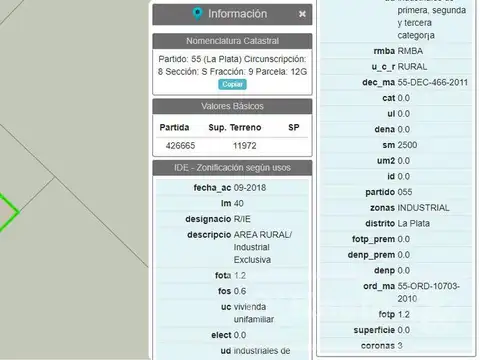This screenshot has height=360, width=480.
Task: Click the Sup. Terreno column header
Action: (x=235, y=127)
